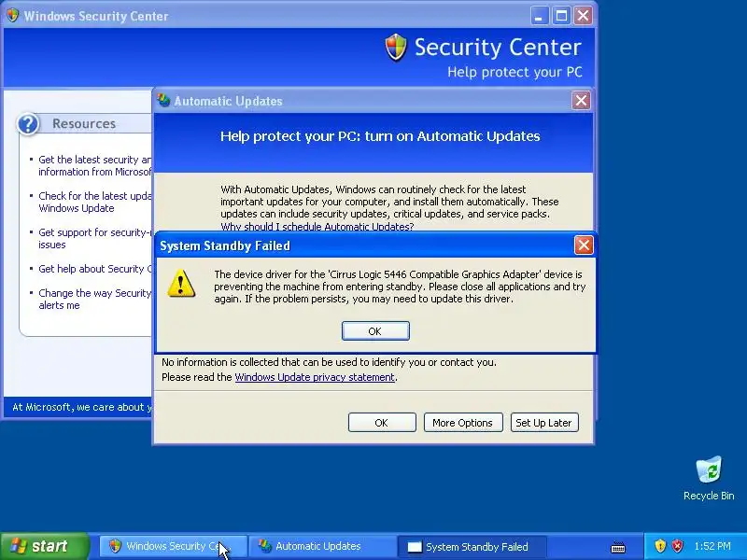The height and width of the screenshot is (560, 747).
Task: Open 'Change the way Security Center alerts me'
Action: pos(94,299)
